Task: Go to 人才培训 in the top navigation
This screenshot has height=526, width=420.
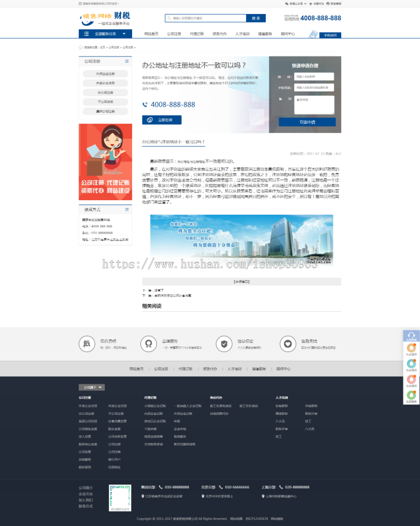Action: [242, 34]
